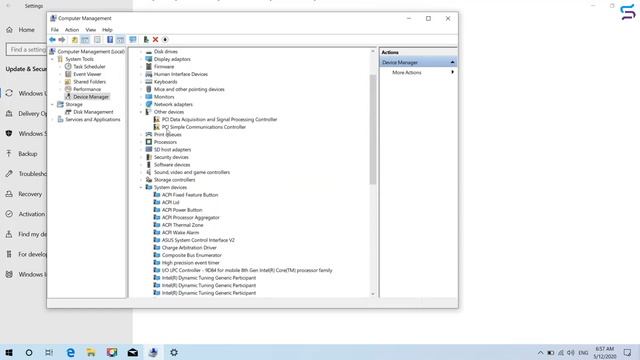Viewport: 640px width, 360px height.
Task: Select Shared Folders in the console tree
Action: 89,82
